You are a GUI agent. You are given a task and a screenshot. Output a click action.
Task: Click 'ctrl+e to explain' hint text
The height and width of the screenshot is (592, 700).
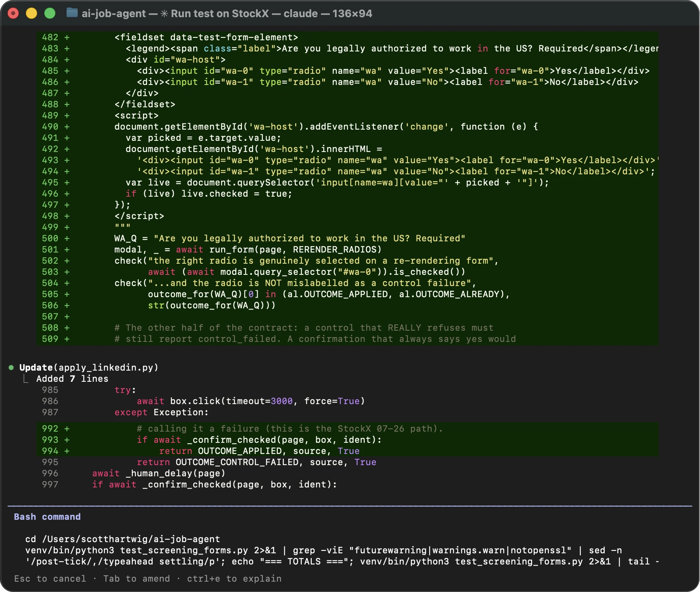click(x=234, y=578)
